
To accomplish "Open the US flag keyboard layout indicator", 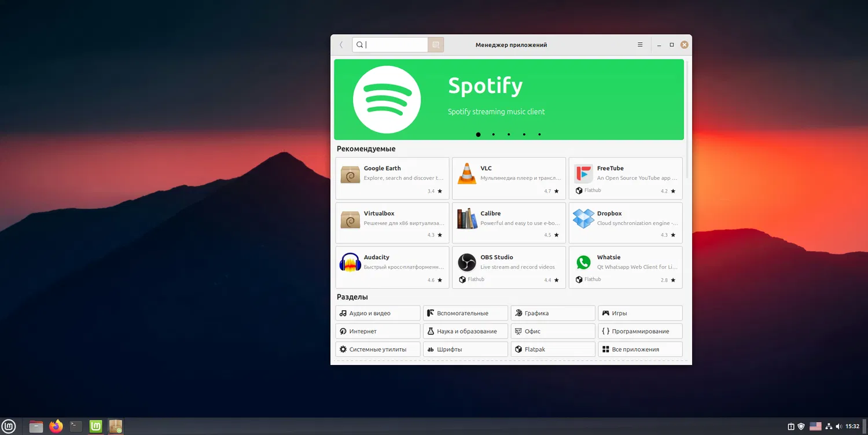I will 815,426.
